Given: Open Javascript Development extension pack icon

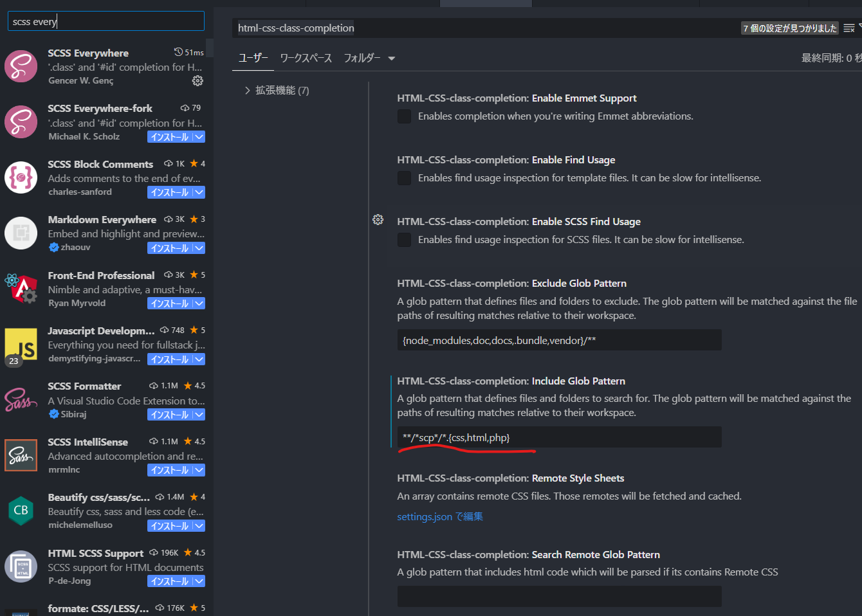Looking at the screenshot, I should (x=21, y=344).
